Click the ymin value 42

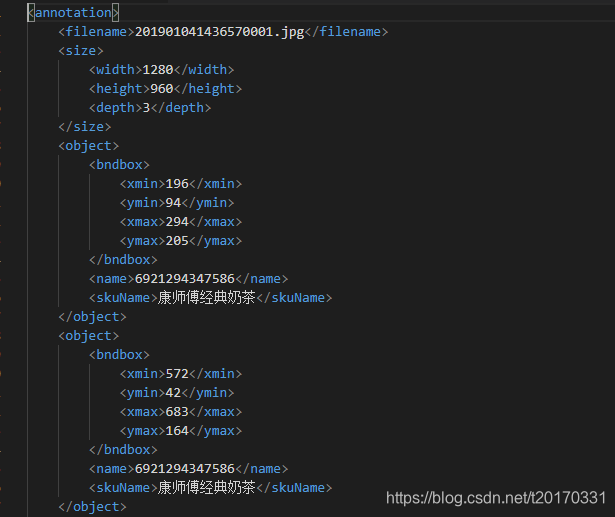173,393
